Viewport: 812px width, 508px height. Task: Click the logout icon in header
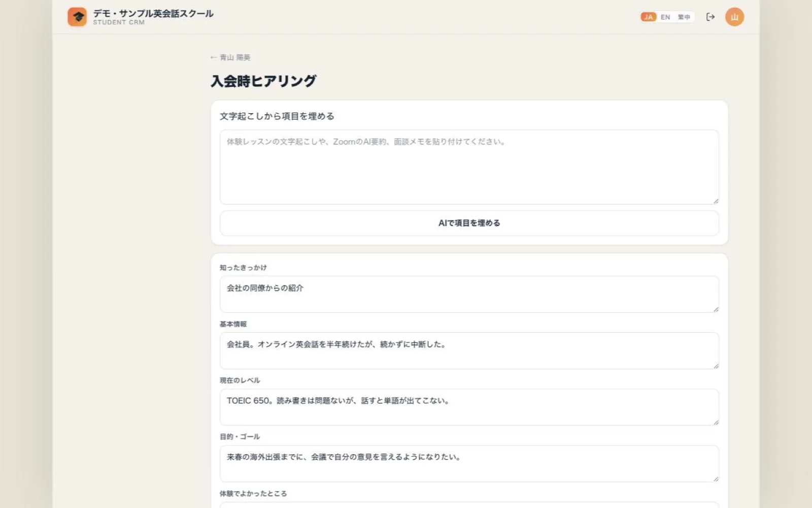coord(710,17)
